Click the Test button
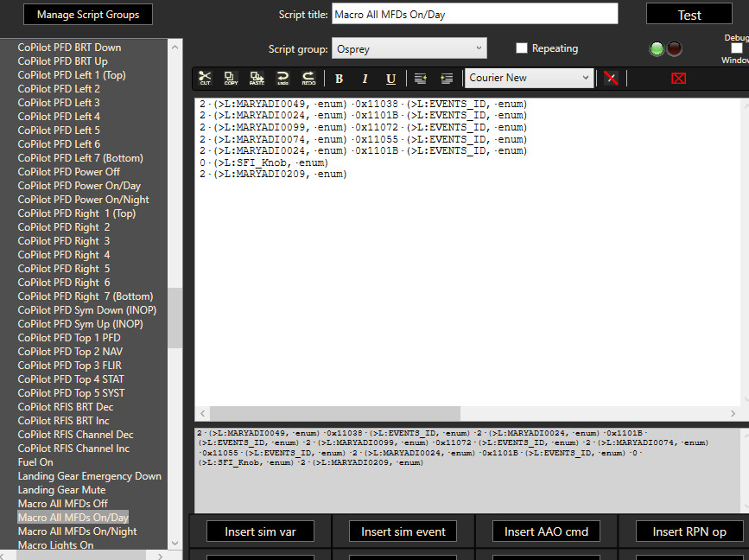Screen dimensions: 749x560 point(689,14)
